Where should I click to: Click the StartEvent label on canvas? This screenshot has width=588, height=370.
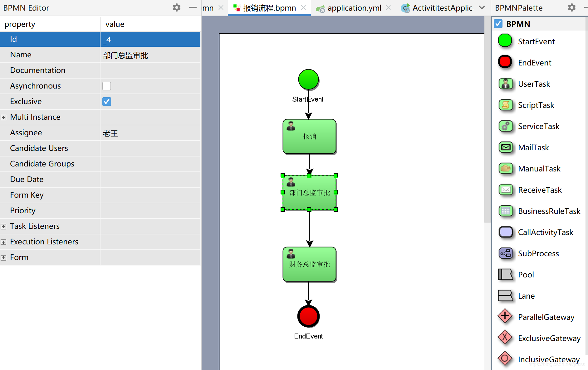coord(308,99)
